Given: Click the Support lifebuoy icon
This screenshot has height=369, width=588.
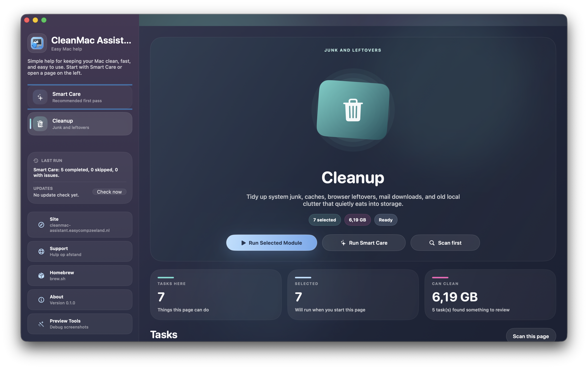Looking at the screenshot, I should click(41, 251).
